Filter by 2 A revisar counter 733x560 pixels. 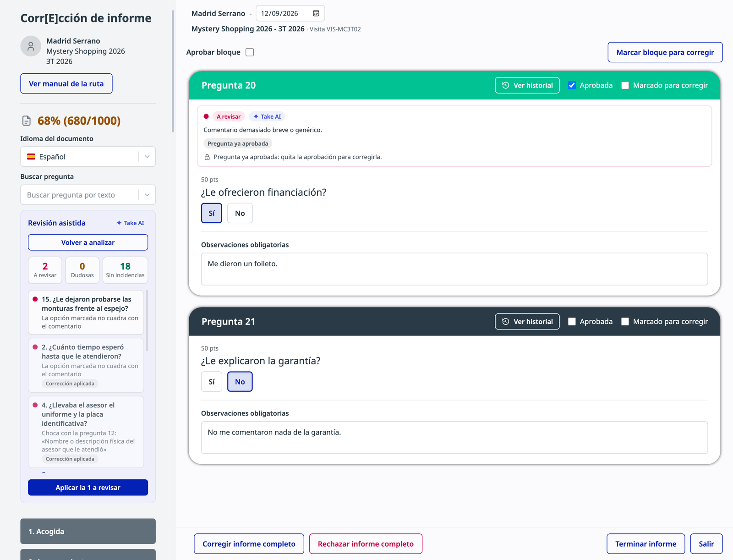[45, 270]
